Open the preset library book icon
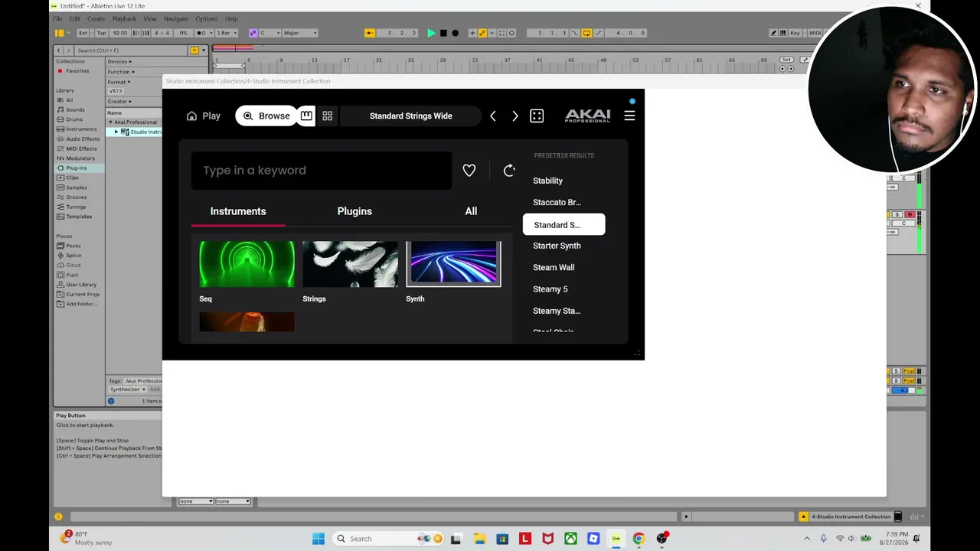The image size is (980, 551). (x=306, y=116)
